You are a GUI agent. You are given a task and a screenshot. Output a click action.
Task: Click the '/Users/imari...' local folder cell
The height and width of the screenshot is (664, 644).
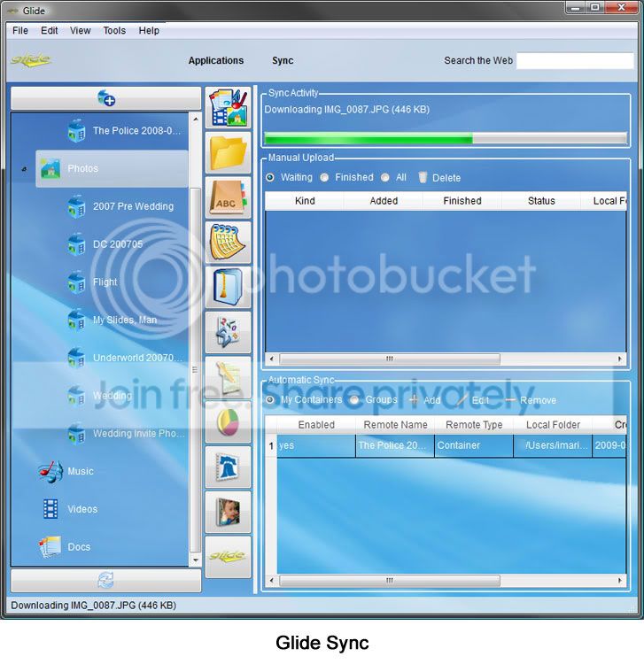pyautogui.click(x=553, y=445)
